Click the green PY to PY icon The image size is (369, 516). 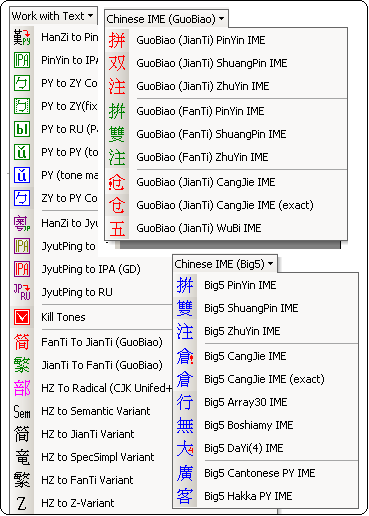(22, 152)
